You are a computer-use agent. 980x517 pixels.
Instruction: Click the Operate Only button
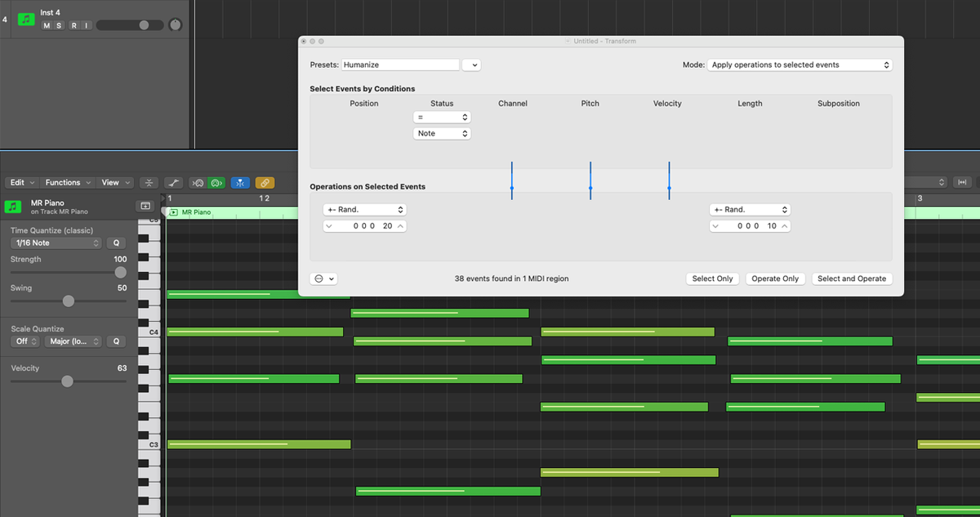(775, 279)
